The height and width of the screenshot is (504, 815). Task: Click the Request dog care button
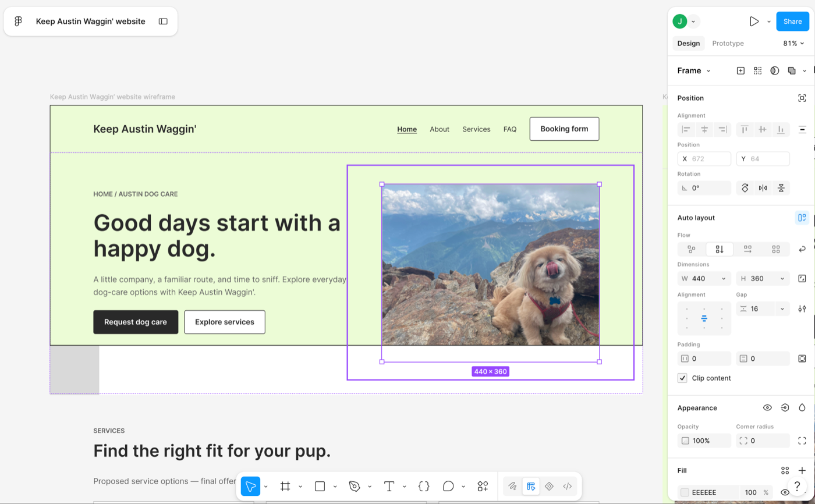coord(136,322)
